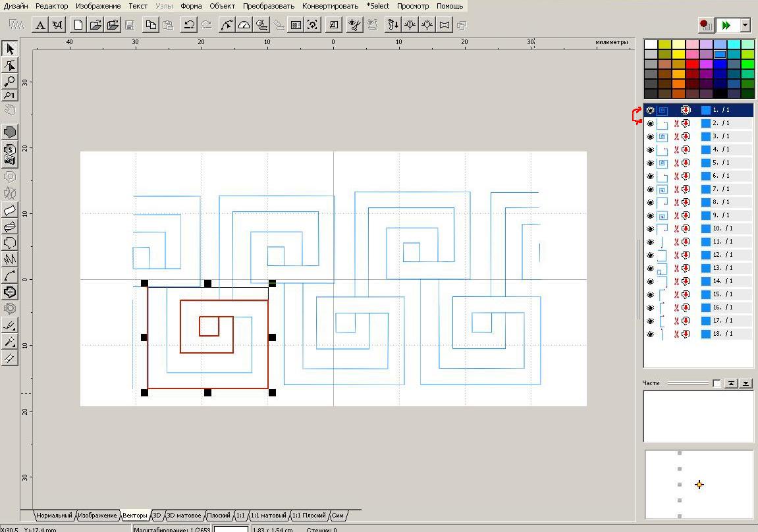
Task: Click the scissors icon in toolbar
Action: tap(354, 24)
